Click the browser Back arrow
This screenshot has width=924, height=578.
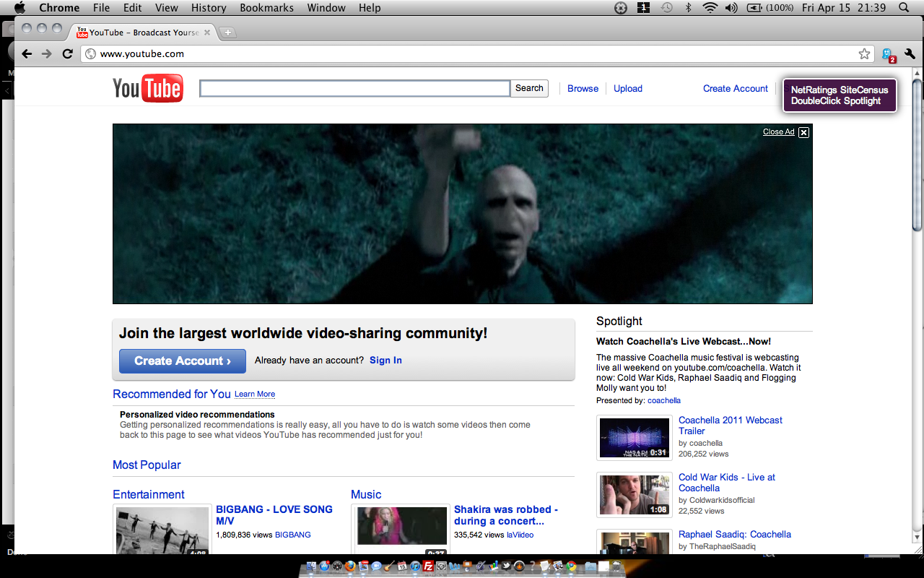[27, 53]
